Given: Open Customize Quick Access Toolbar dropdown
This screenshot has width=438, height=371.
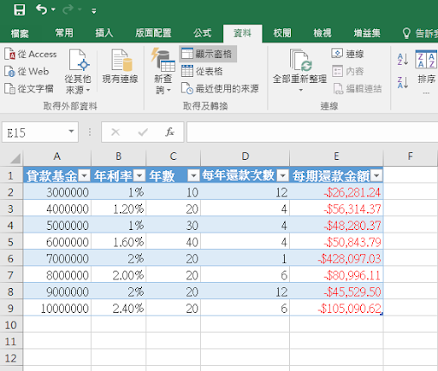Looking at the screenshot, I should (x=94, y=11).
